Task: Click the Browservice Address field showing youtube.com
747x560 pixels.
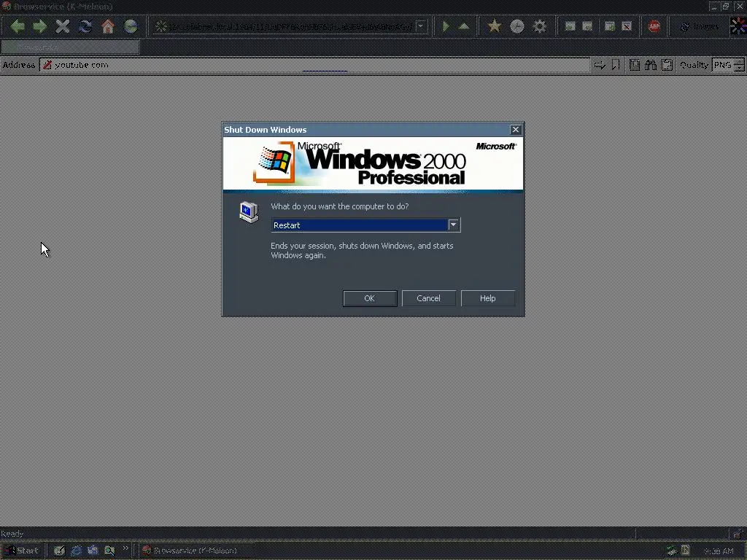Action: tap(314, 65)
